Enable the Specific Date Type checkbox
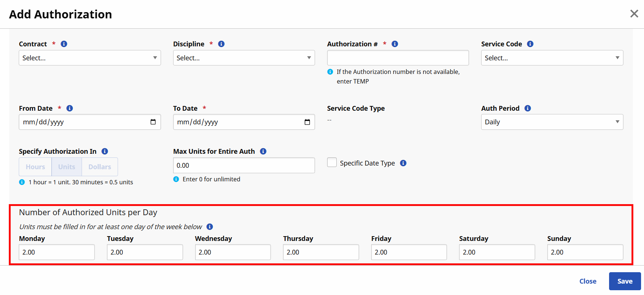This screenshot has width=644, height=295. click(332, 163)
